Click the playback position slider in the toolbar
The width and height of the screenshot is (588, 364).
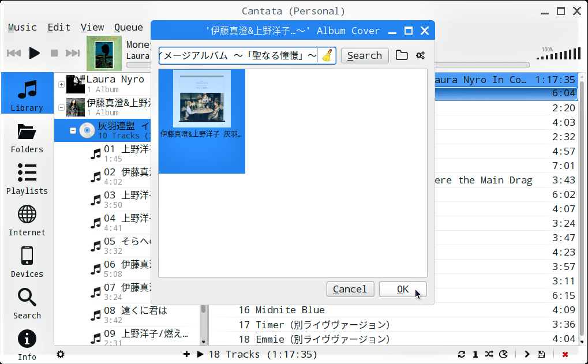pos(328,65)
